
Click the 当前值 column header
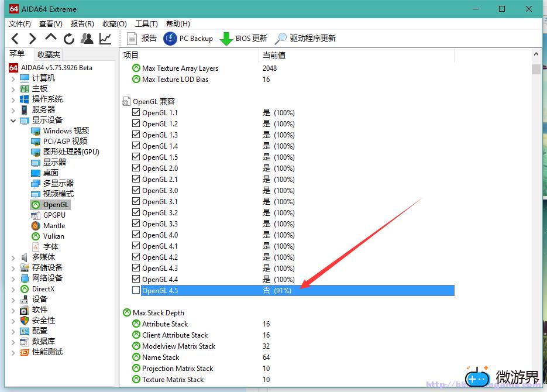pos(356,55)
